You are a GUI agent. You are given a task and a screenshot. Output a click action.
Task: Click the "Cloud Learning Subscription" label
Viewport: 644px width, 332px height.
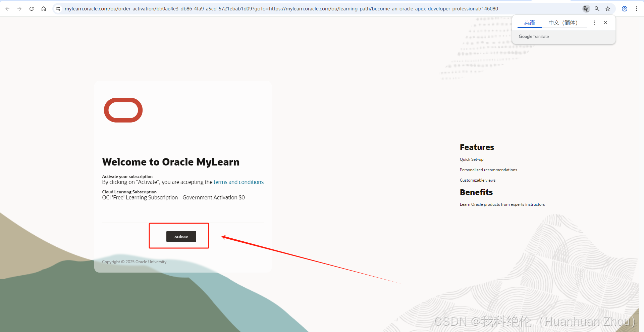(129, 192)
